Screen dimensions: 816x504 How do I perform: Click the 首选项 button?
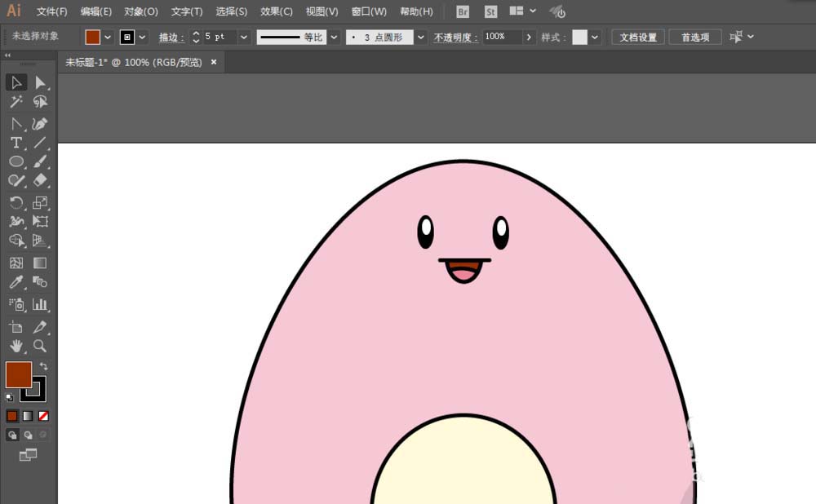[695, 38]
